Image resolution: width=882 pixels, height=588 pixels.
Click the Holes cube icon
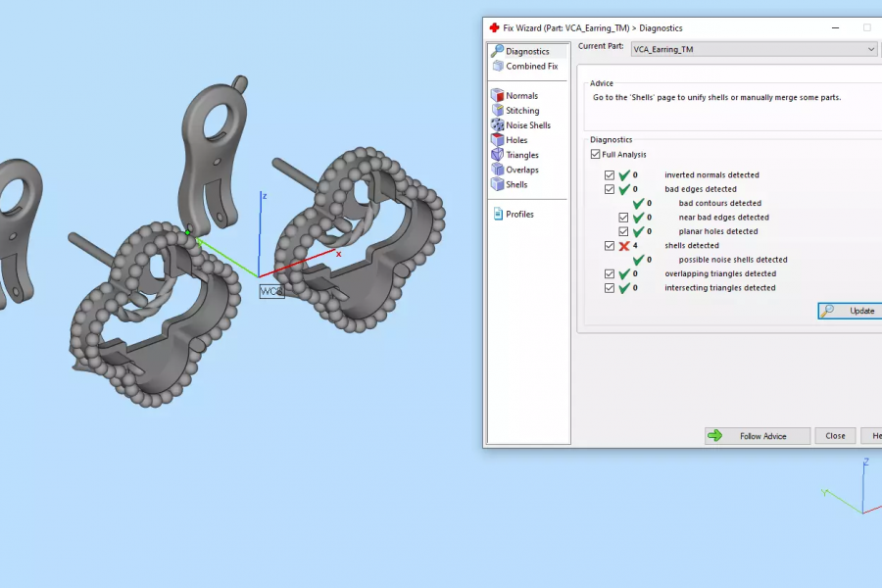tap(497, 139)
